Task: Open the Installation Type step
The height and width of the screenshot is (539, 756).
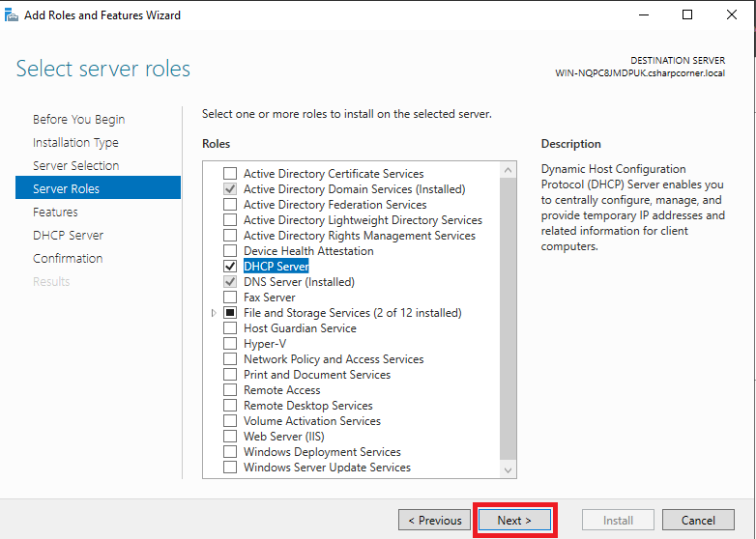Action: (75, 143)
